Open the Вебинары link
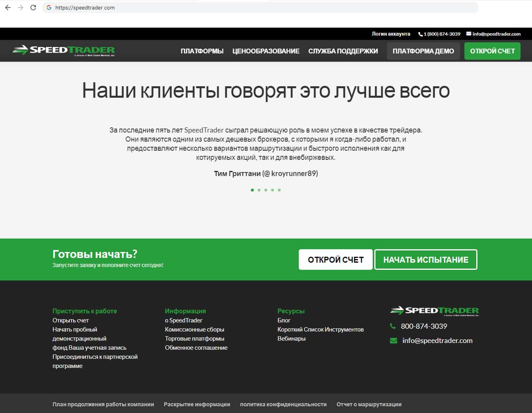The width and height of the screenshot is (532, 413). 291,339
